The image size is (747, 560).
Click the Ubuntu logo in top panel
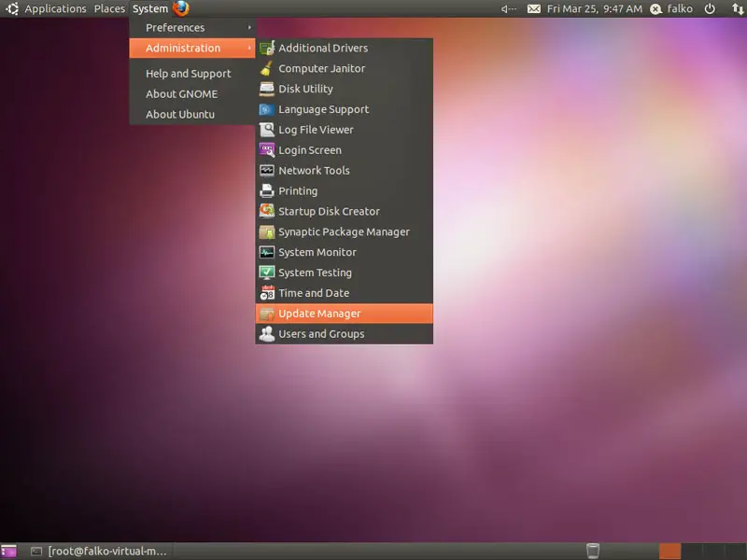pos(12,8)
